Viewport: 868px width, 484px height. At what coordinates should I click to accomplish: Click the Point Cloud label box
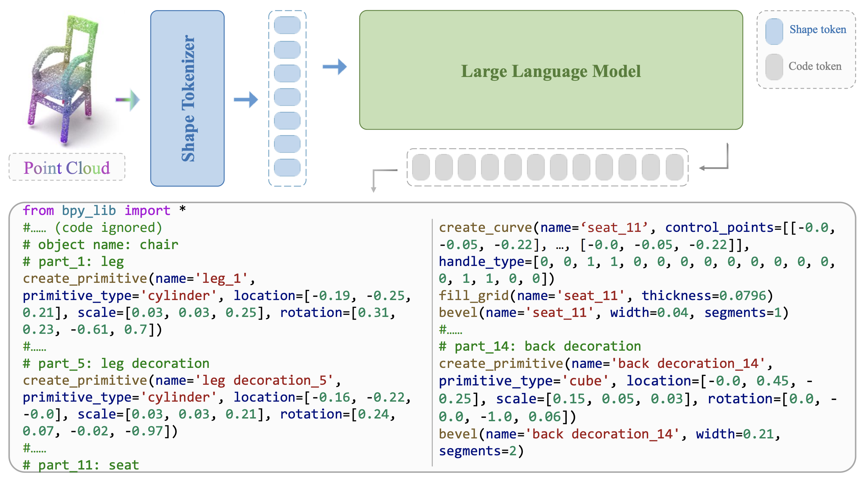(67, 167)
